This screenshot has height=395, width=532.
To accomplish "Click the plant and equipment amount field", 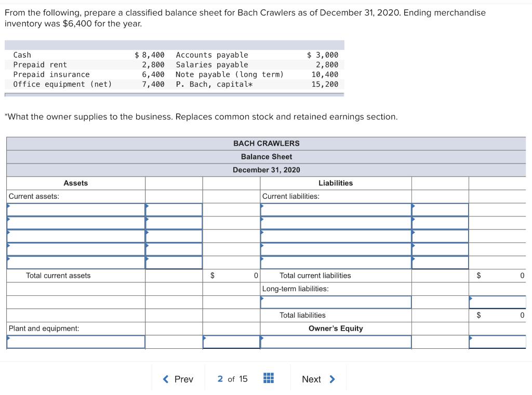I will click(x=231, y=342).
